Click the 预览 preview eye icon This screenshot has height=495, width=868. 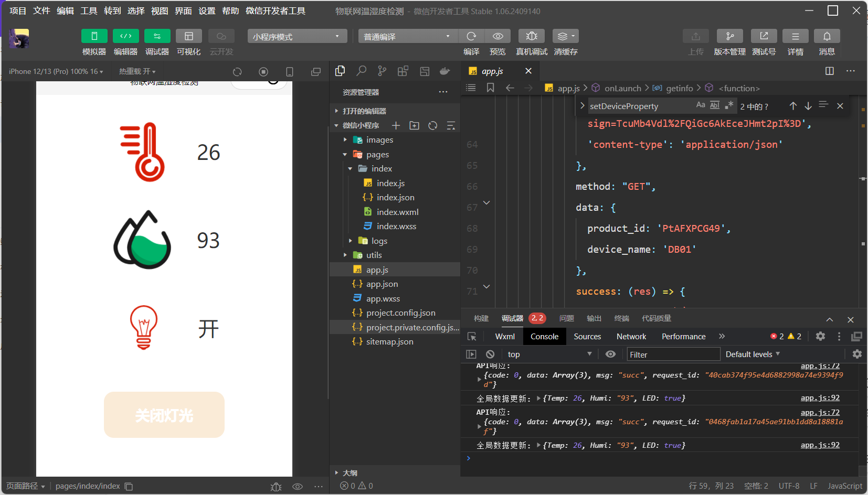click(498, 36)
